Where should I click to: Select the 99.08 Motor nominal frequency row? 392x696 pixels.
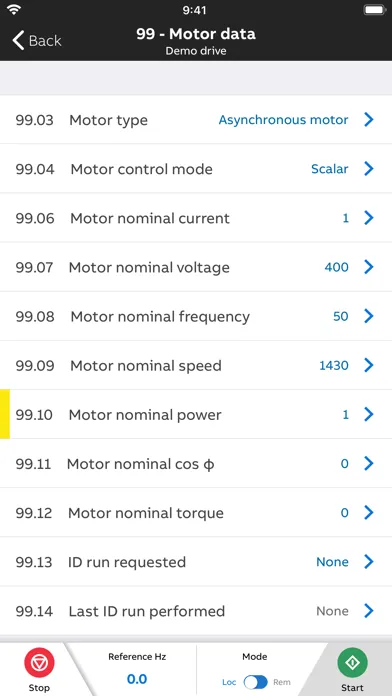click(x=196, y=316)
